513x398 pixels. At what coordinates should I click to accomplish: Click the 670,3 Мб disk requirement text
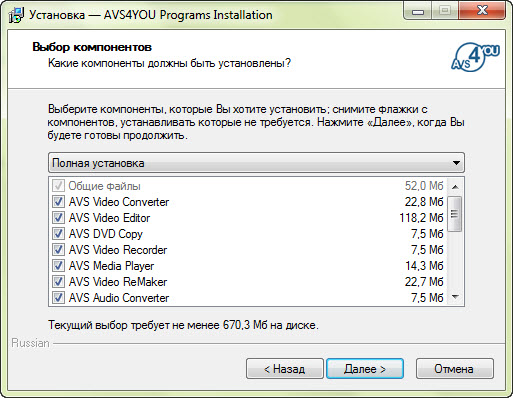(183, 325)
